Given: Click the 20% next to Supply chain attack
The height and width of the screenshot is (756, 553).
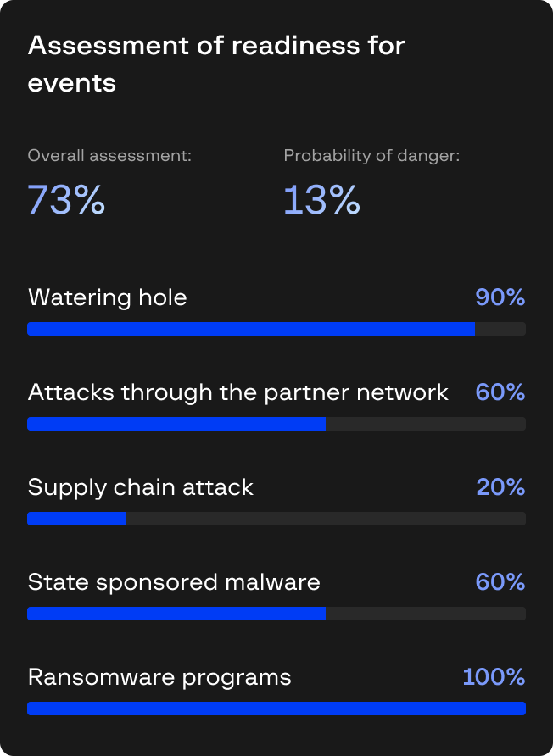Looking at the screenshot, I should [500, 487].
